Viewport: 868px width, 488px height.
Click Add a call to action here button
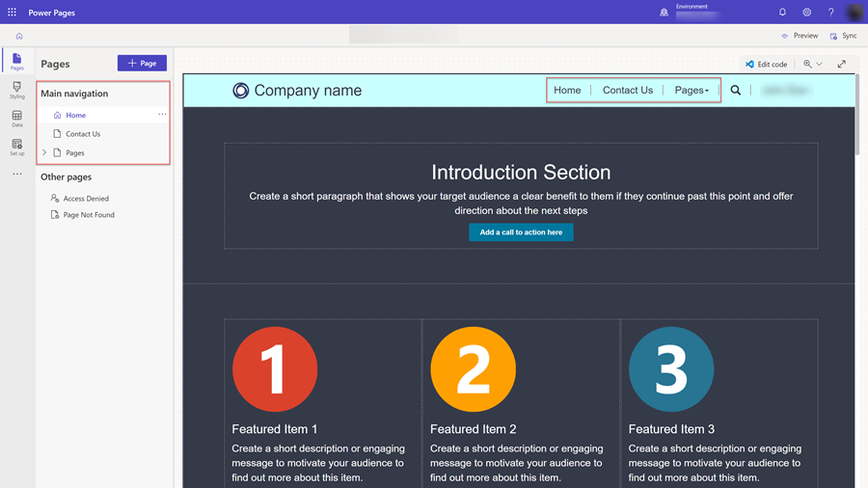pos(521,232)
